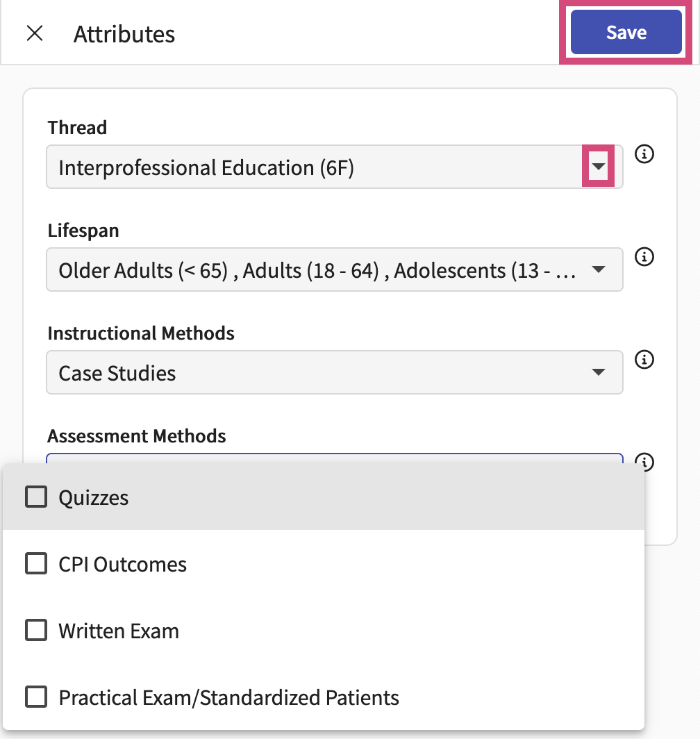Check the Quizzes checkbox

(35, 497)
